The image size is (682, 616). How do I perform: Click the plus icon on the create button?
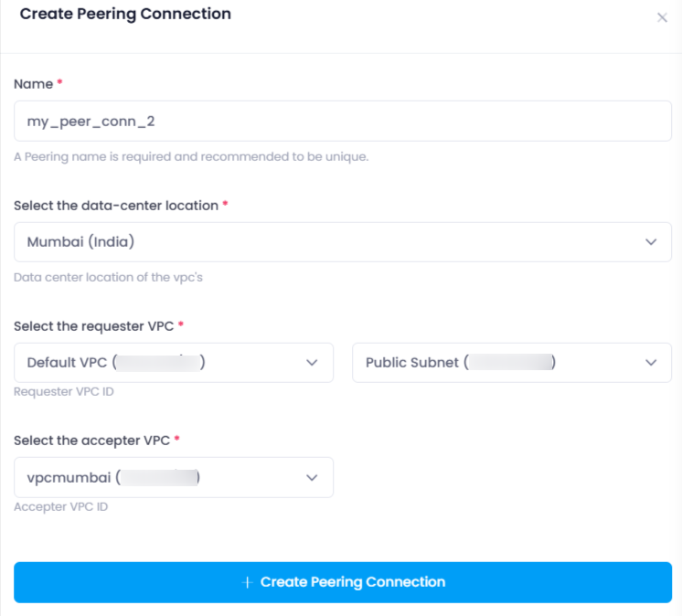(247, 582)
